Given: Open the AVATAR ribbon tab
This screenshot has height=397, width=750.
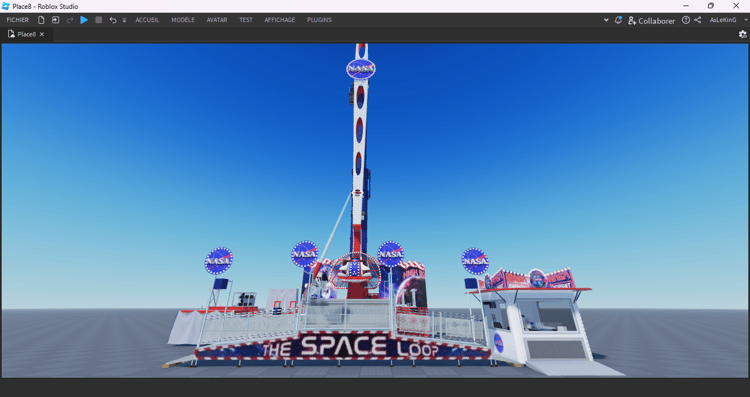Looking at the screenshot, I should tap(217, 20).
